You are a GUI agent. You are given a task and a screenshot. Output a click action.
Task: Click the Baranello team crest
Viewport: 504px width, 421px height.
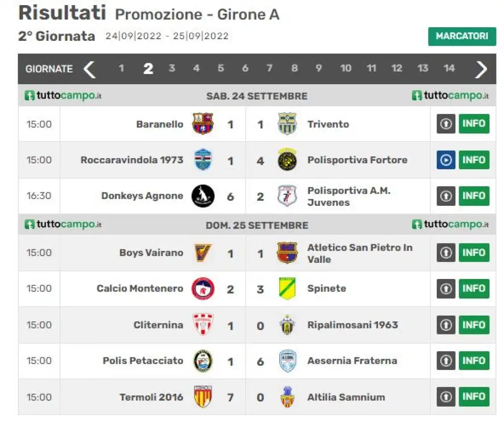[x=203, y=124]
